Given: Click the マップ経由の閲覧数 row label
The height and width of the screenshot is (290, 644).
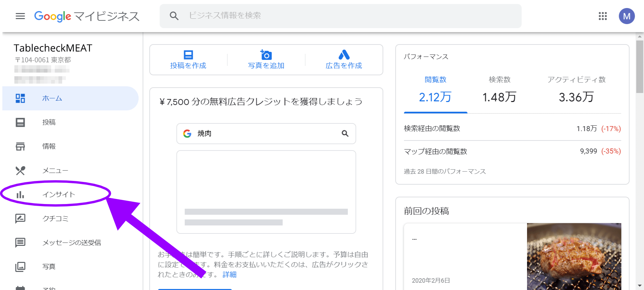Looking at the screenshot, I should pyautogui.click(x=435, y=152).
